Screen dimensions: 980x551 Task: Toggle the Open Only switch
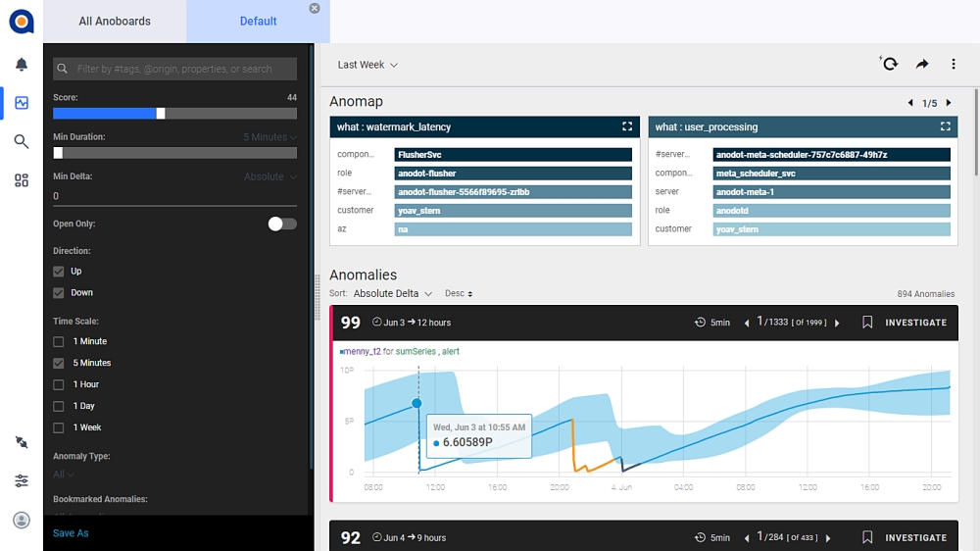pos(282,224)
